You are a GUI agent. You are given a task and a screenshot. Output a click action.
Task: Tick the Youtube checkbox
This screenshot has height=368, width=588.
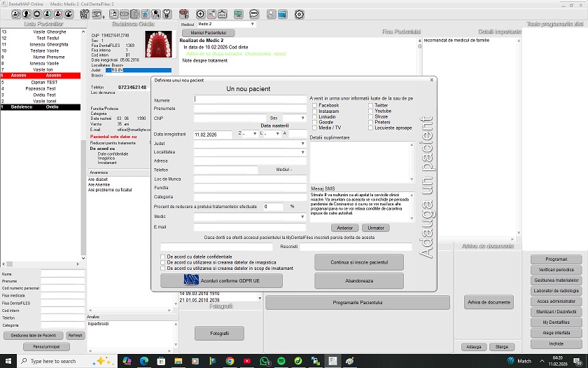coord(370,111)
